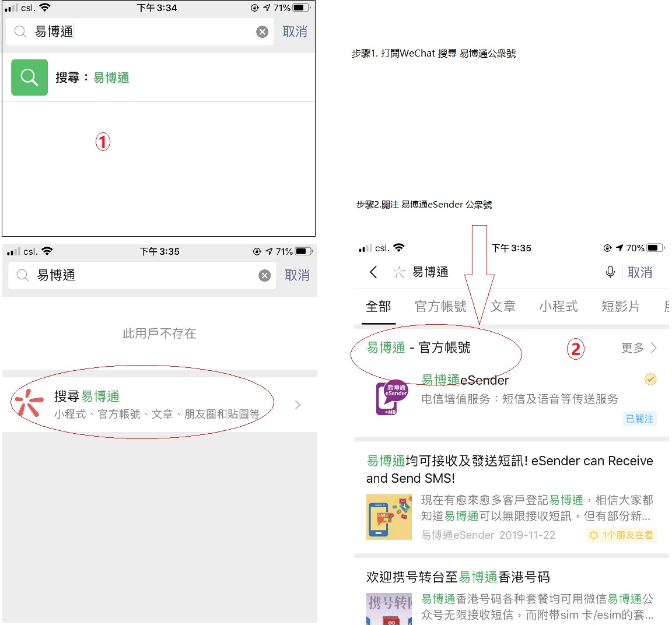Focus the 易博通 search field in bottom-left screenshot
The image size is (672, 625).
tap(142, 275)
